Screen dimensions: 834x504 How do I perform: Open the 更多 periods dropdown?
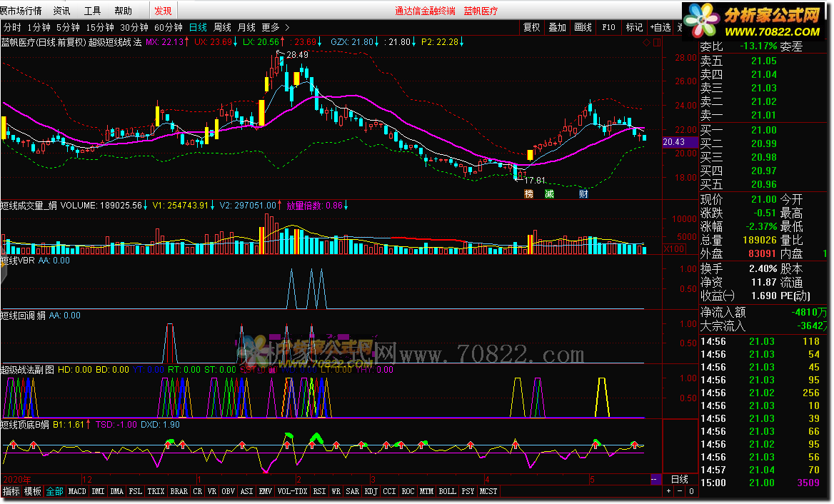(x=270, y=27)
